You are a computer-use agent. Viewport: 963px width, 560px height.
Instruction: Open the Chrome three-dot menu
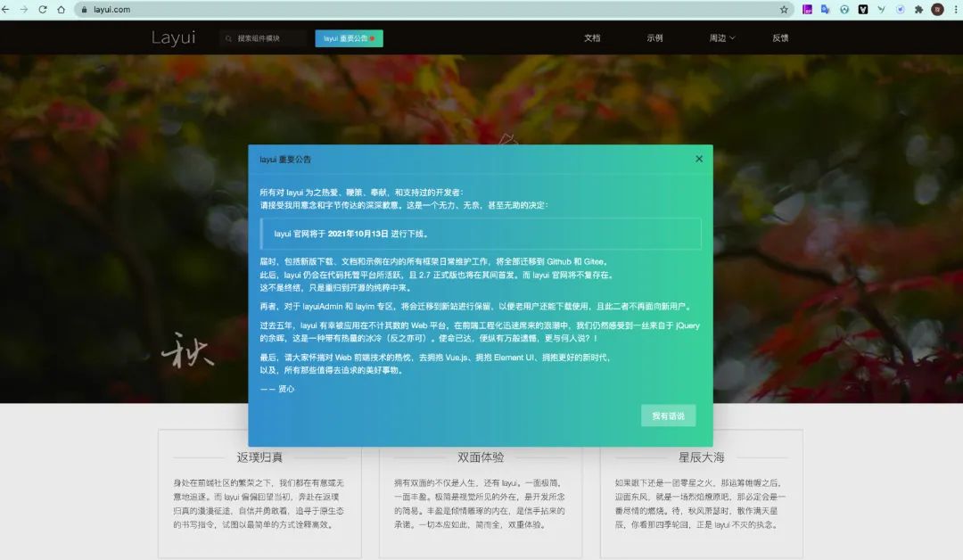956,9
